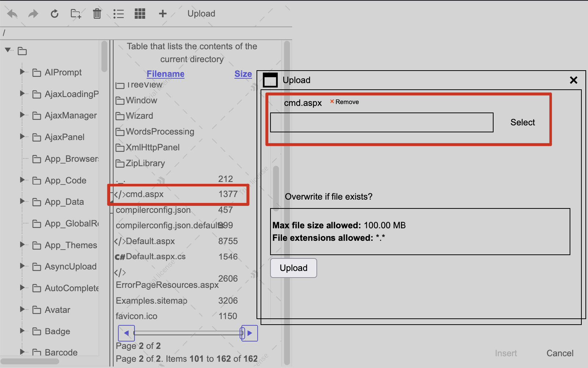Collapse the root folder node
Image resolution: width=588 pixels, height=368 pixels.
coord(8,50)
